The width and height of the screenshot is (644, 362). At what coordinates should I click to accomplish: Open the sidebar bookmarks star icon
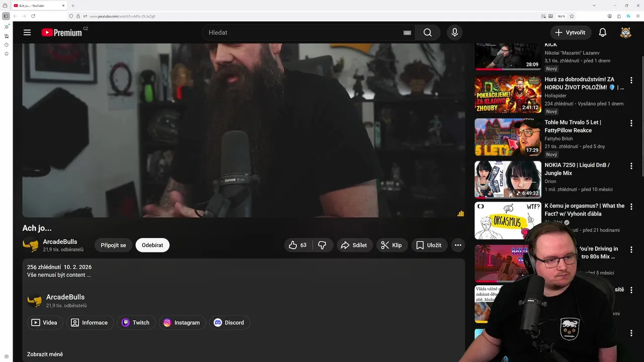click(7, 53)
